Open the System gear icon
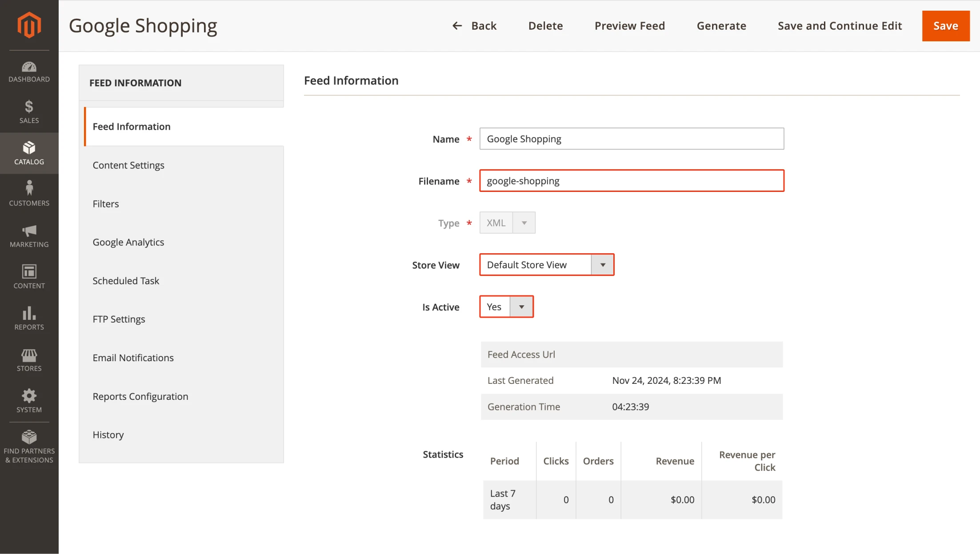The height and width of the screenshot is (554, 980). point(29,399)
